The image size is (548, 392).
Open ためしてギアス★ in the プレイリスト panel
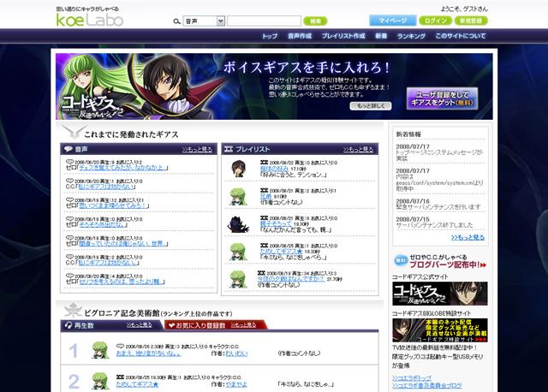[281, 251]
